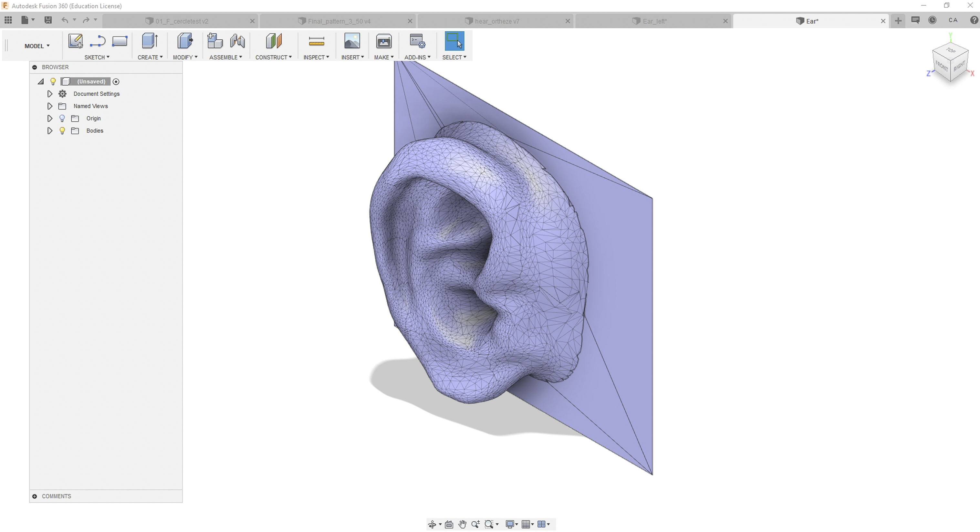Viewport: 980px width, 532px height.
Task: Click the Scripts and Add-Ins icon
Action: click(417, 41)
